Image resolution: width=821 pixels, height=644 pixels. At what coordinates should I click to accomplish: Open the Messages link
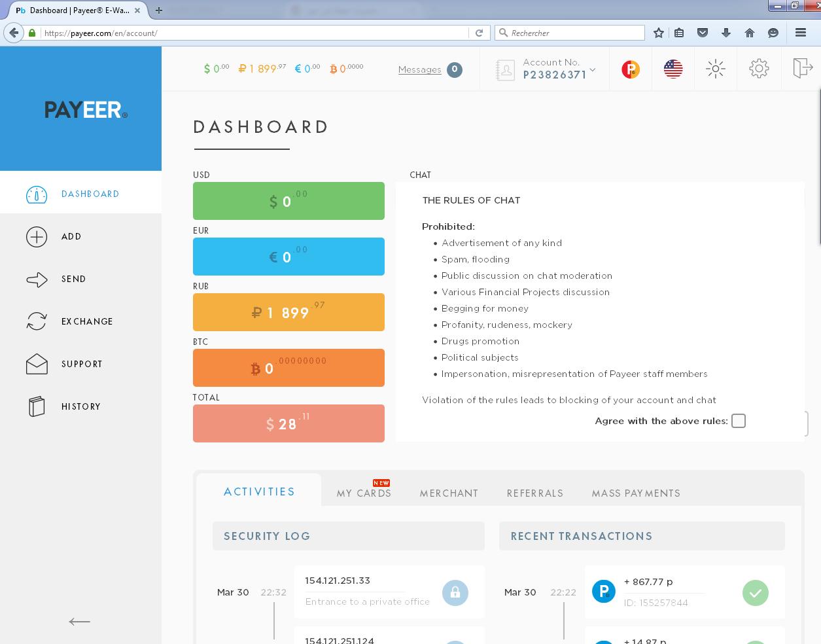pos(420,69)
